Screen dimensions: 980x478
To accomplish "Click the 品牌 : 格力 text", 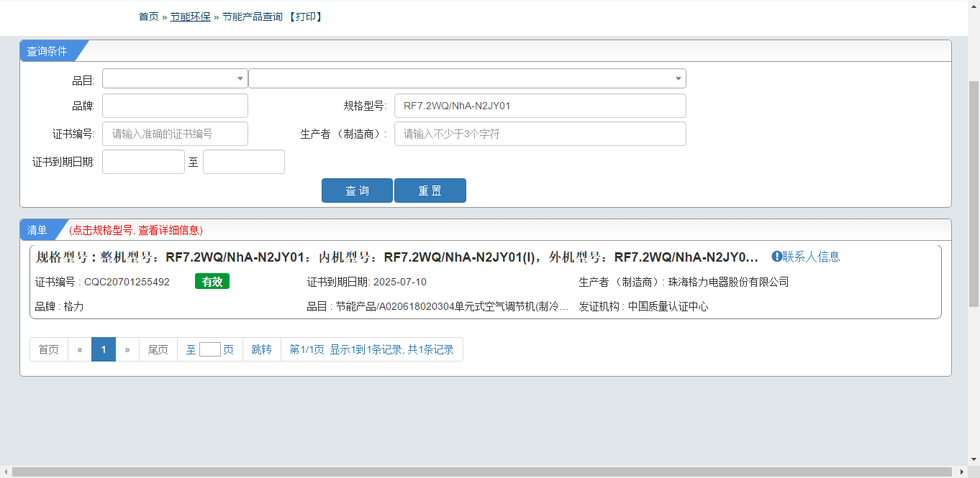I will tap(60, 306).
